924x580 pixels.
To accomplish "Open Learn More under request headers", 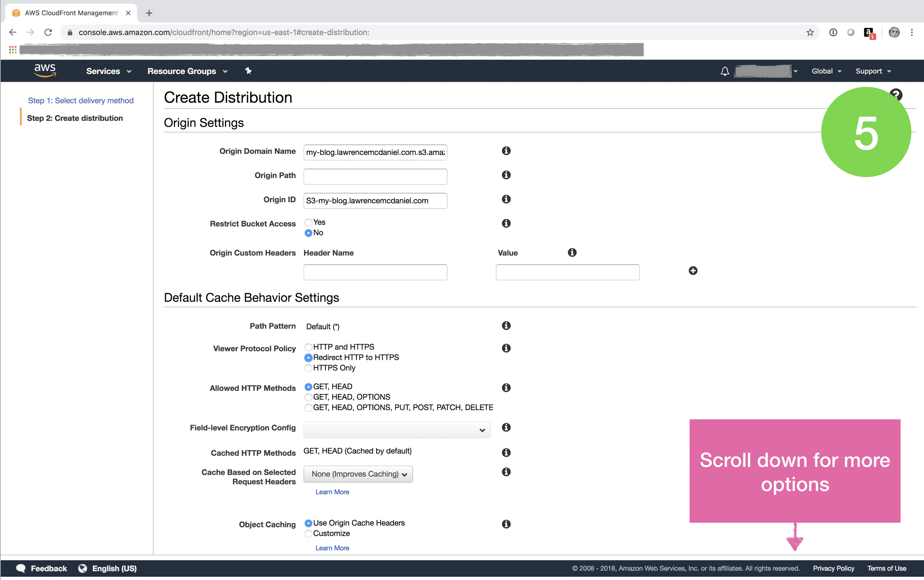I will click(332, 492).
